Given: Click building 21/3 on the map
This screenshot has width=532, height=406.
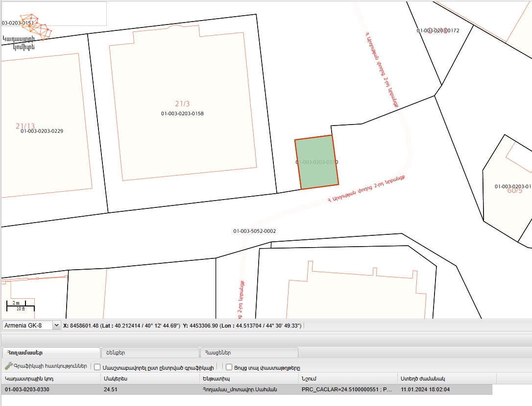Looking at the screenshot, I should point(182,104).
